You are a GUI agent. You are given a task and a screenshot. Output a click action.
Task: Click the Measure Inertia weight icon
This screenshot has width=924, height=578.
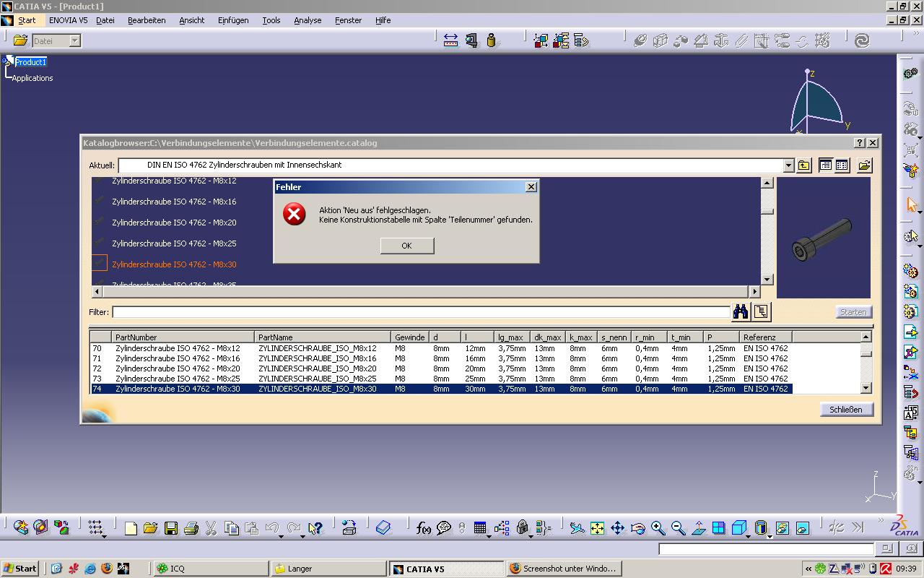492,40
